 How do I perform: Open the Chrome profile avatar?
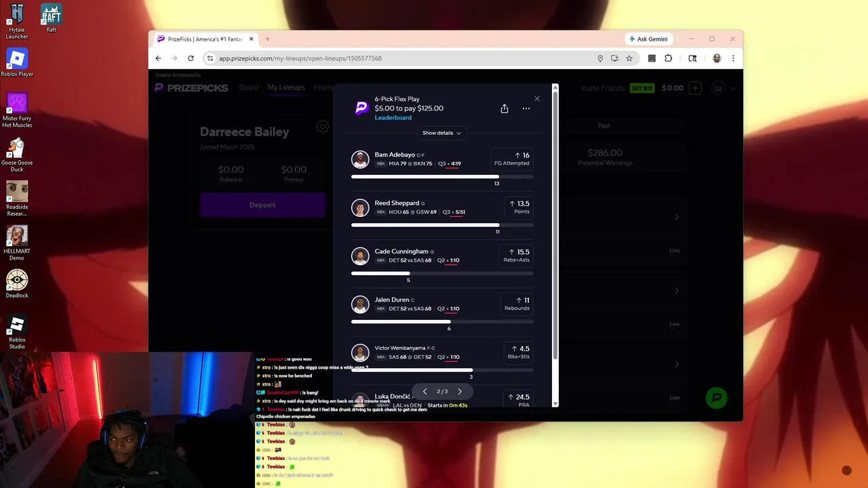click(x=717, y=58)
